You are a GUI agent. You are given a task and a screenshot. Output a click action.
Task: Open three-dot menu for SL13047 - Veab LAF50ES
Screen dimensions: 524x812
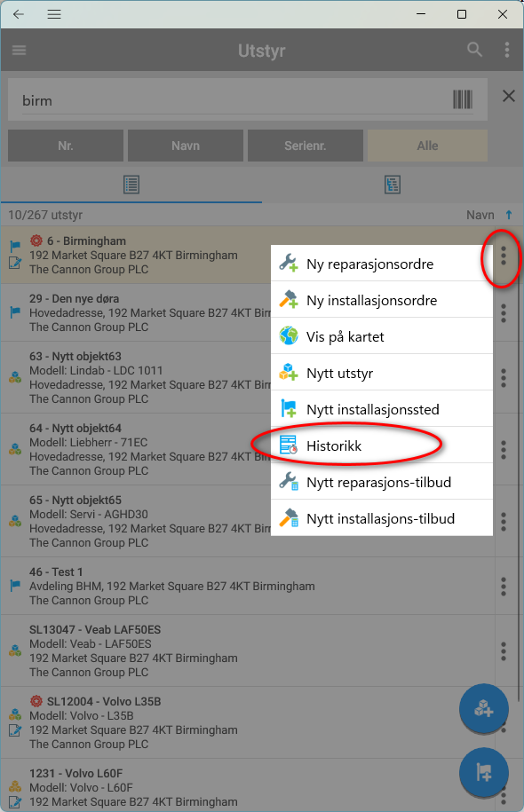[504, 651]
